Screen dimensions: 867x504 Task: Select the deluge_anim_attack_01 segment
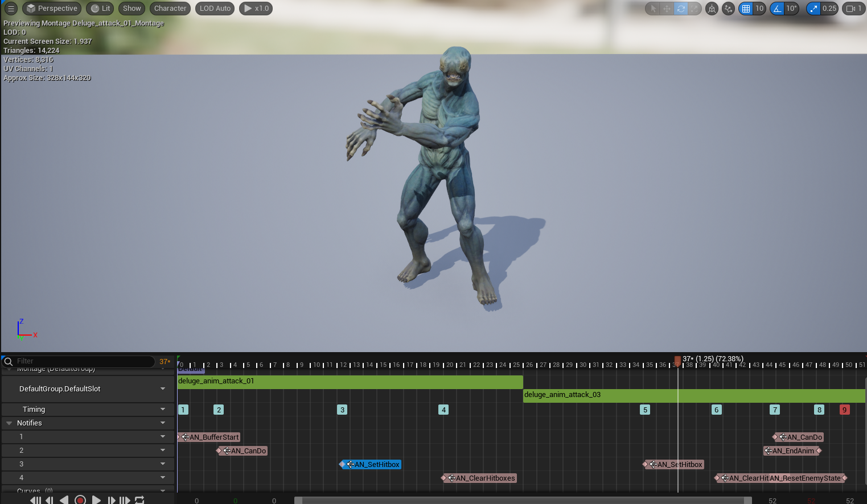point(350,382)
